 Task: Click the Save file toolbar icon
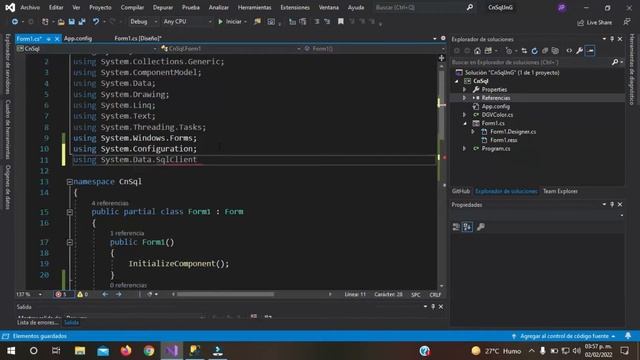[x=72, y=22]
